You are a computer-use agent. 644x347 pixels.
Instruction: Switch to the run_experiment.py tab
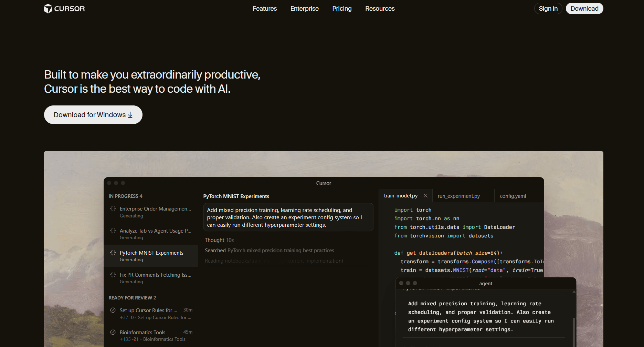[x=458, y=196]
